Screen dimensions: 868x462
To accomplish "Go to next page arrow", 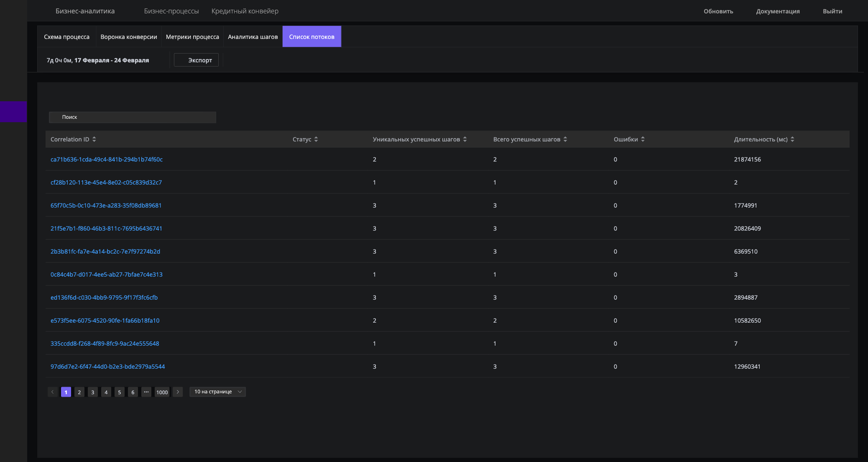I will tap(178, 392).
